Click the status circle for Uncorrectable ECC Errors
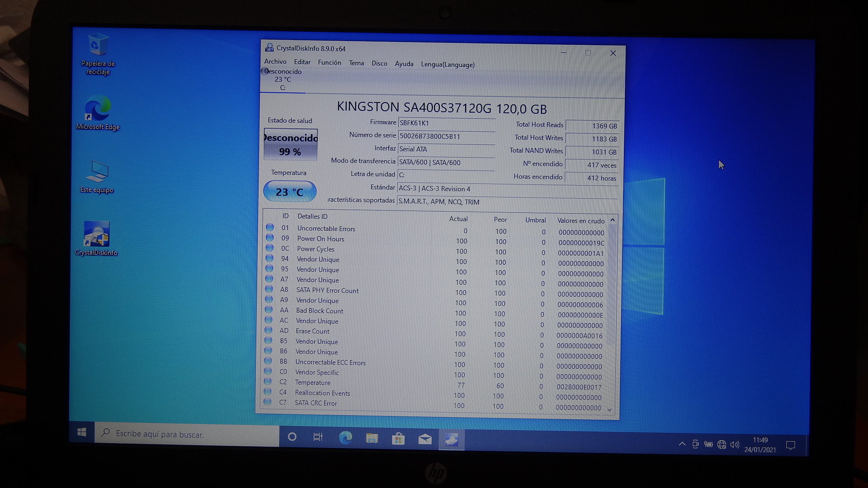The image size is (868, 488). pos(268,361)
